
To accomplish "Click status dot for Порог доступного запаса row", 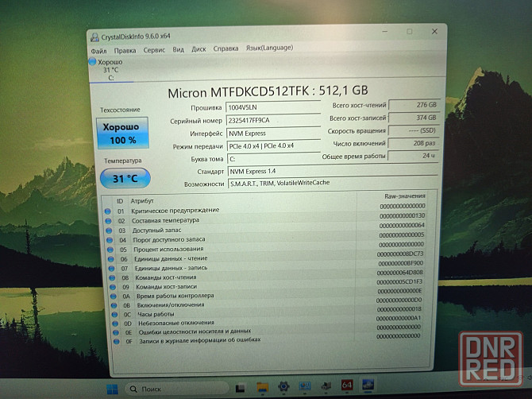I will (110, 240).
